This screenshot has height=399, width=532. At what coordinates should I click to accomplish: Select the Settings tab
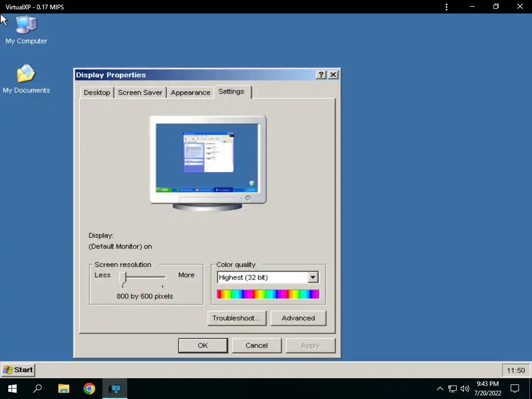tap(232, 91)
